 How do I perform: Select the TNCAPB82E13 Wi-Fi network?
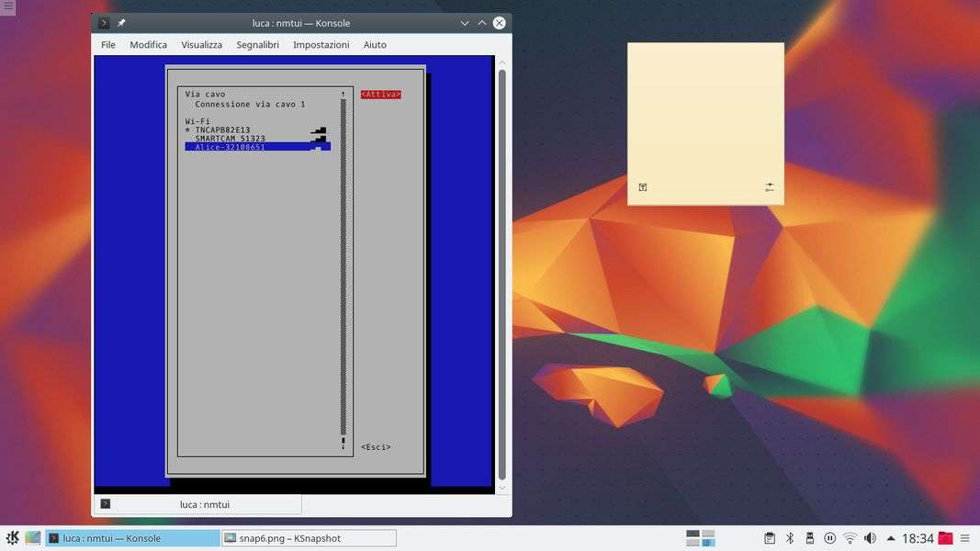pyautogui.click(x=256, y=129)
